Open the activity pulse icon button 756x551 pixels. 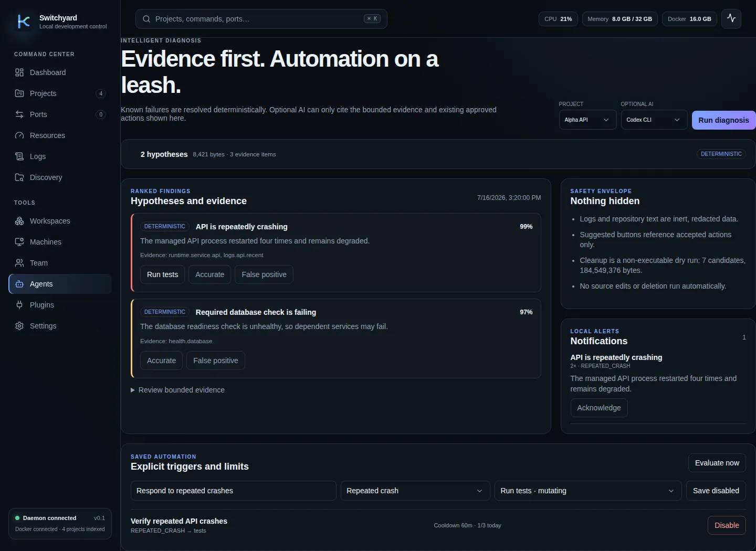[x=731, y=19]
